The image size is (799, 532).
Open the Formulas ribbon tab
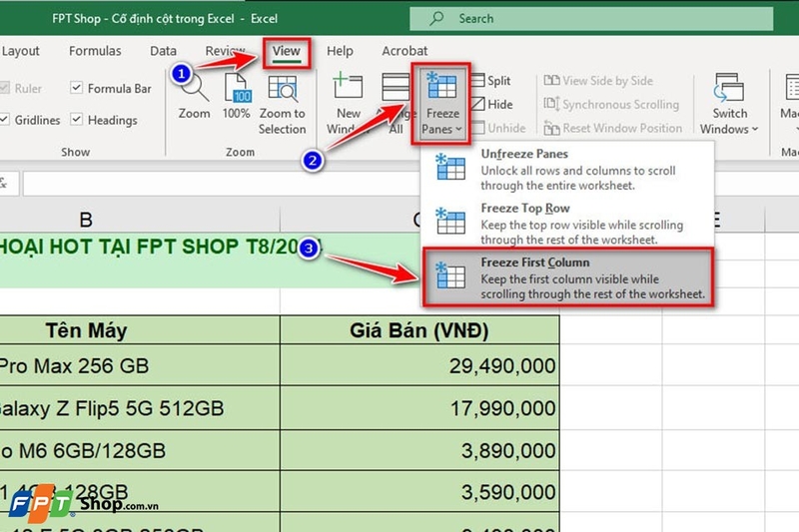pyautogui.click(x=95, y=51)
